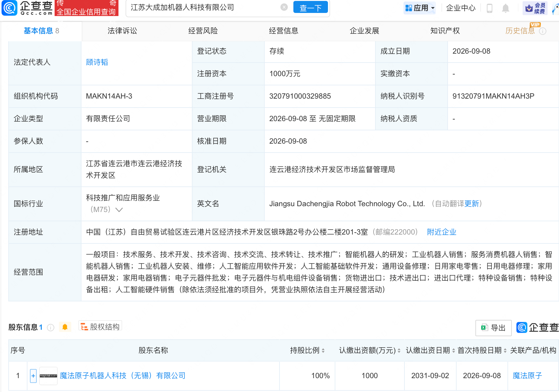Viewport: 559px width, 392px height.
Task: Switch to the 企业发展 tab
Action: pyautogui.click(x=364, y=31)
